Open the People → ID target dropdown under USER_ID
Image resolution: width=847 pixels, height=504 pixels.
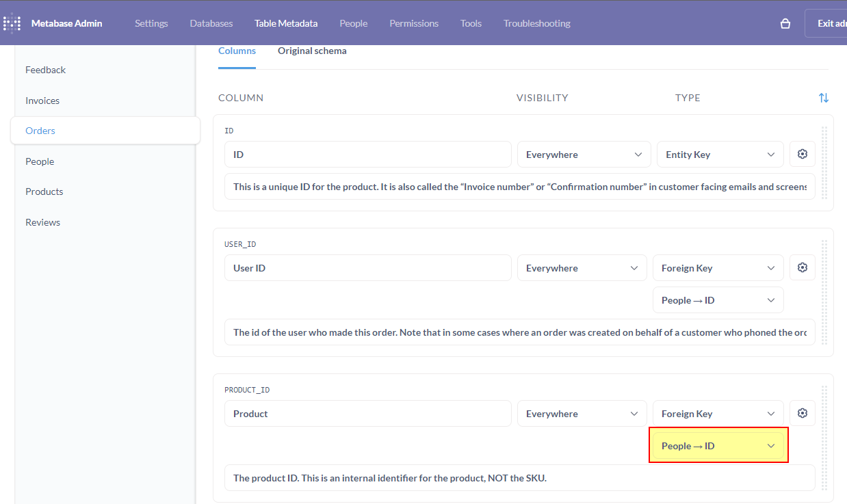coord(718,300)
